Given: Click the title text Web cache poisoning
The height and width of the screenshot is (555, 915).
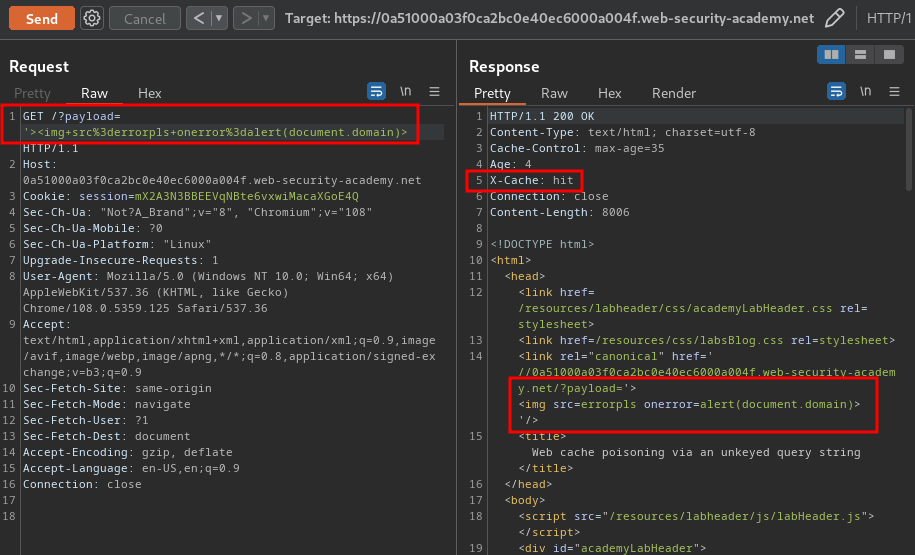Looking at the screenshot, I should point(696,452).
